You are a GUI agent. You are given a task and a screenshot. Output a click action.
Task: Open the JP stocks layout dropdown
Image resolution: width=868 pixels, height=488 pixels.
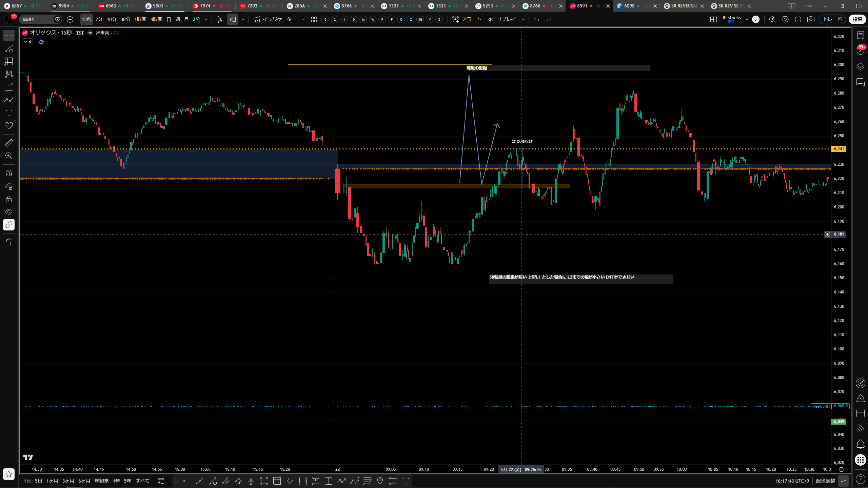(x=747, y=19)
